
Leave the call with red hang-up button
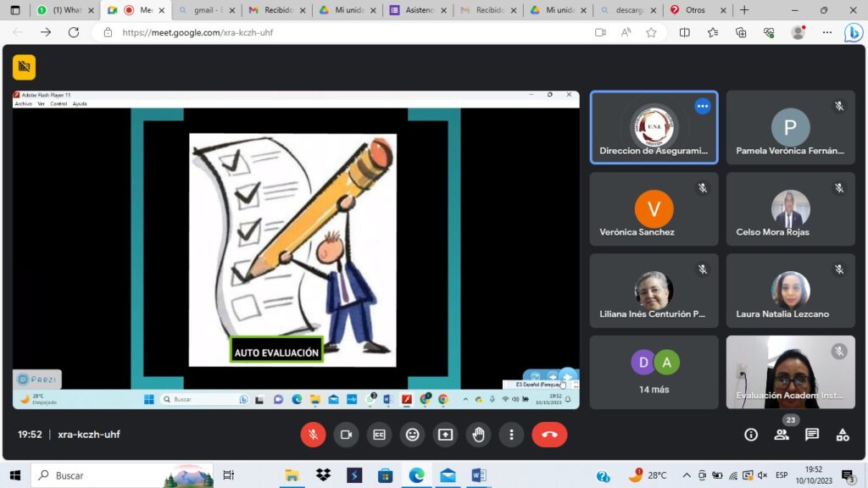[549, 435]
